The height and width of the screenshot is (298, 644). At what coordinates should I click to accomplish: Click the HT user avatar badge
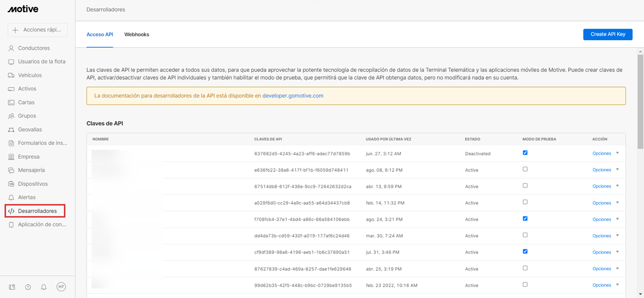[x=60, y=286]
